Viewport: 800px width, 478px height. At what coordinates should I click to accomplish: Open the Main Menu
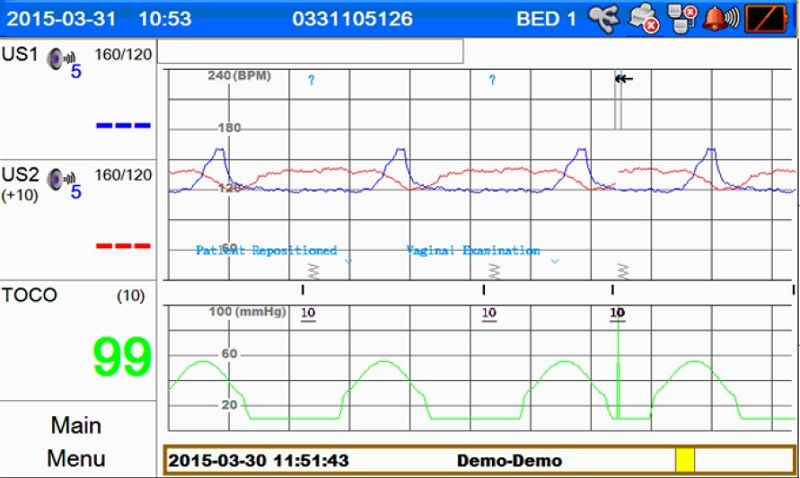pyautogui.click(x=77, y=441)
